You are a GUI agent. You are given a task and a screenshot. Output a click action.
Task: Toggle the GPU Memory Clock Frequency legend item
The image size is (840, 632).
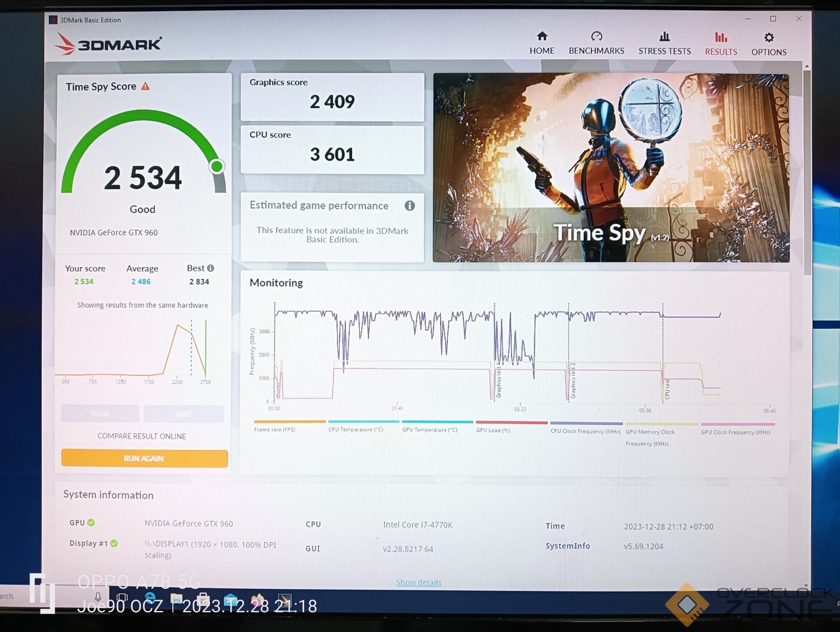click(661, 434)
